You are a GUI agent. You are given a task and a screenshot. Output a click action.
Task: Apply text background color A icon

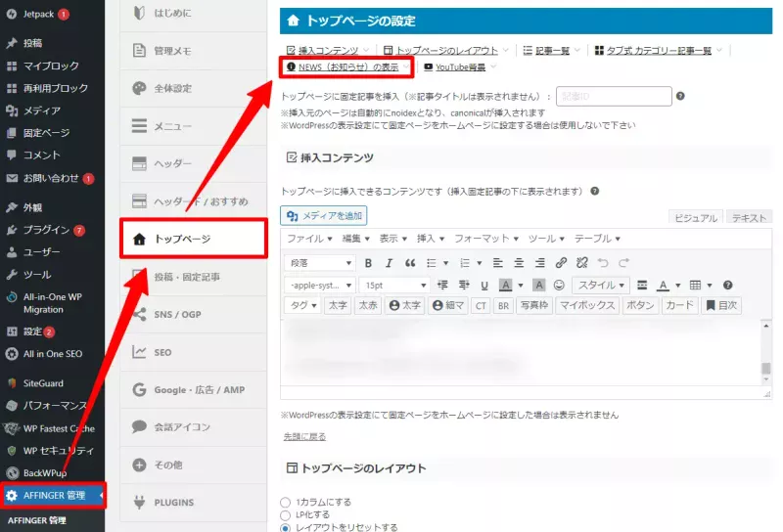point(505,285)
